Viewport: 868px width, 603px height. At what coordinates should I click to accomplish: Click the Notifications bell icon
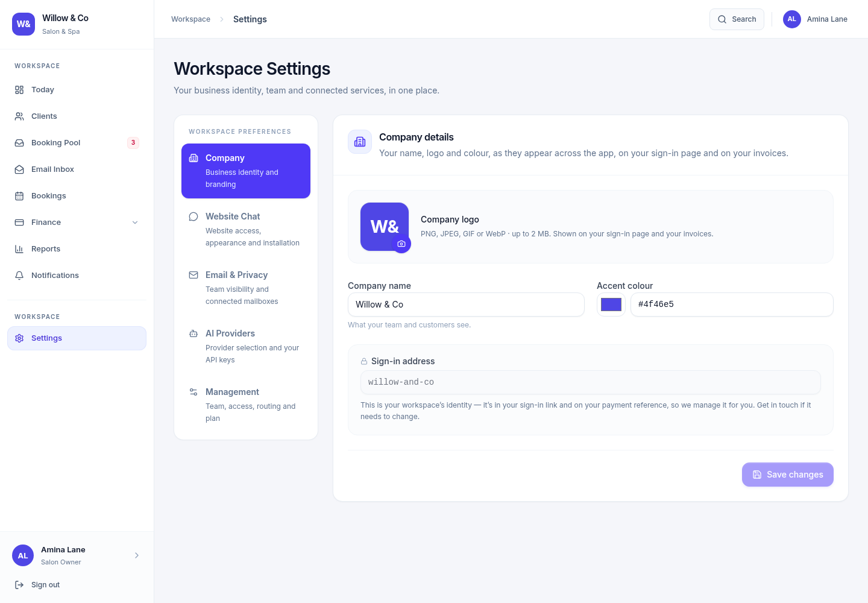(x=19, y=276)
